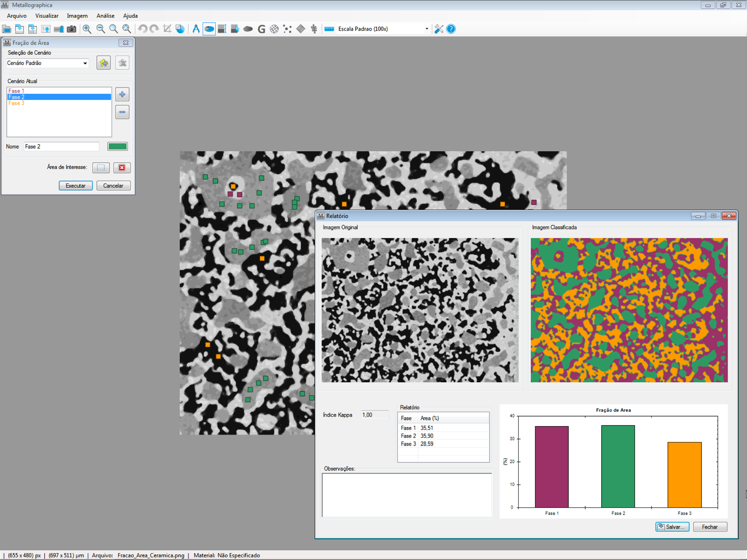Click the video acquisition icon
The height and width of the screenshot is (560, 747).
58,29
